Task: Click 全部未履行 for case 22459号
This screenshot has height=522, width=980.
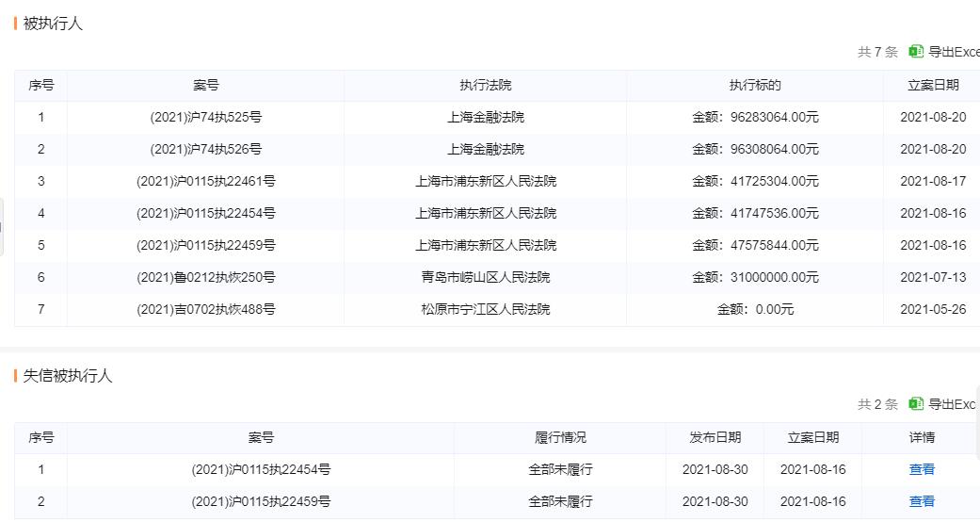Action: pos(560,500)
